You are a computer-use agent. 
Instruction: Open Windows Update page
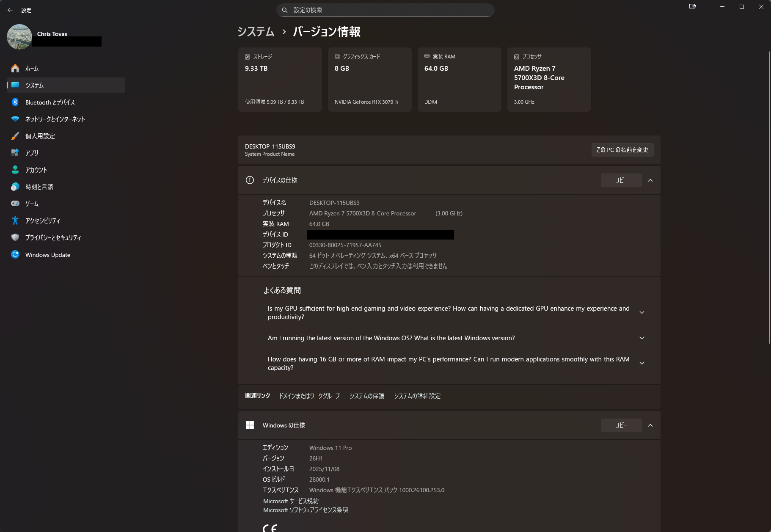pyautogui.click(x=66, y=254)
